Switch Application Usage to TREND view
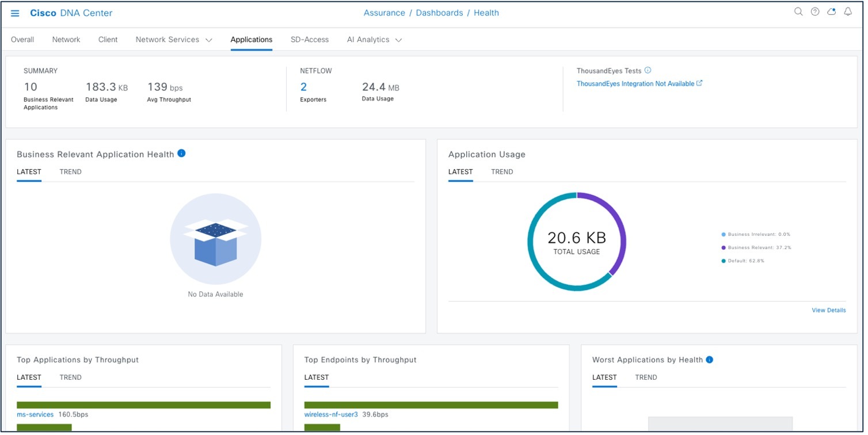The image size is (868, 435). (501, 171)
